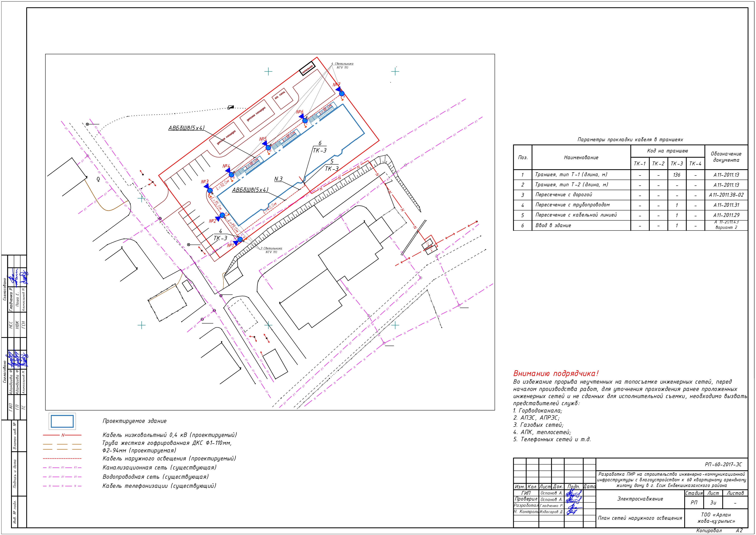Click the table title 'Параметры прокладки кабеля в траншеях'
Screen dimensions: 756x535
[x=630, y=140]
